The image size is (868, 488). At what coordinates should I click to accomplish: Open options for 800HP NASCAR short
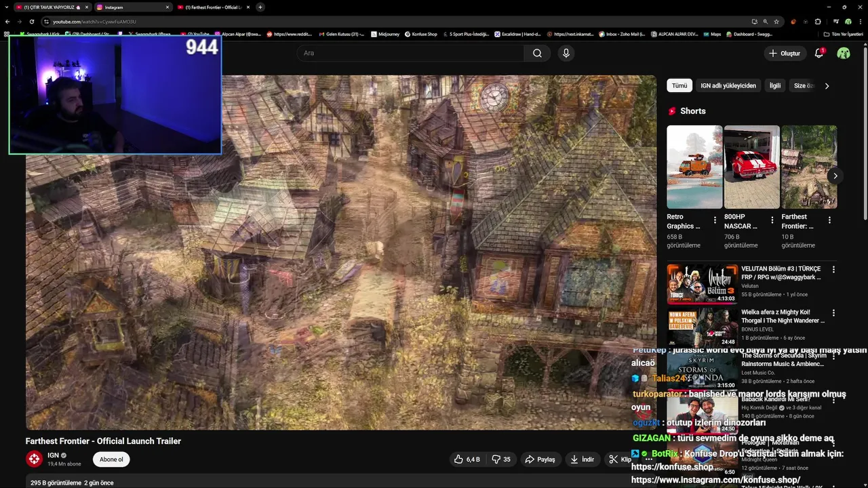tap(772, 220)
